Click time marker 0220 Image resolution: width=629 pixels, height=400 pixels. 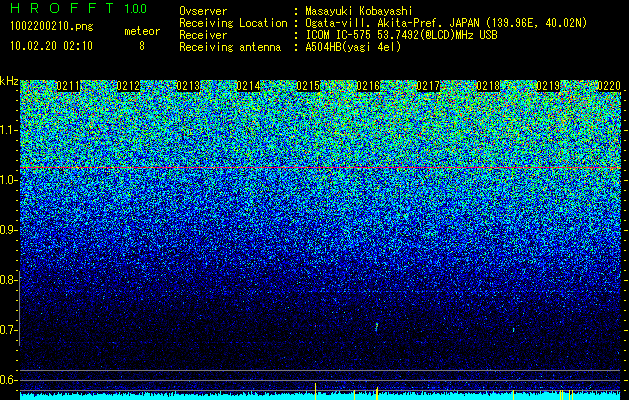point(609,86)
